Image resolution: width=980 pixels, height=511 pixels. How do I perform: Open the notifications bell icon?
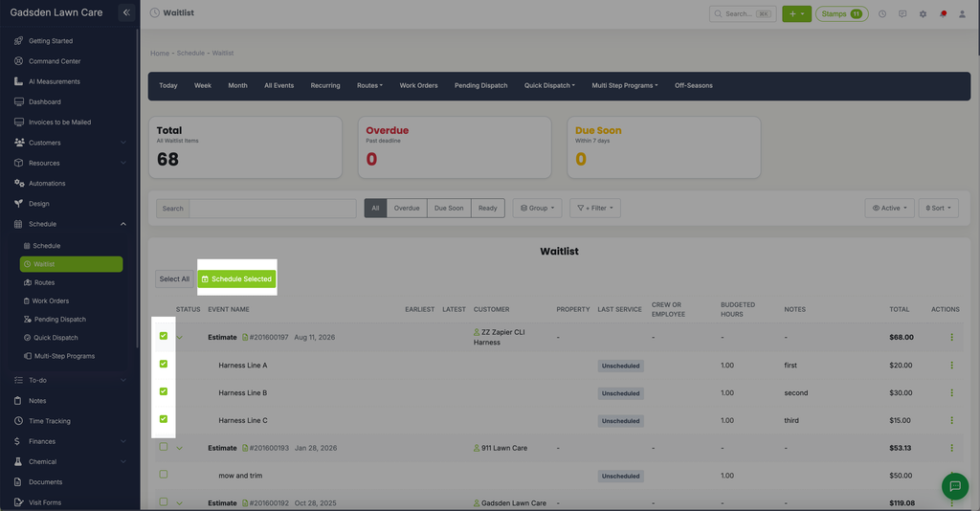pos(943,13)
